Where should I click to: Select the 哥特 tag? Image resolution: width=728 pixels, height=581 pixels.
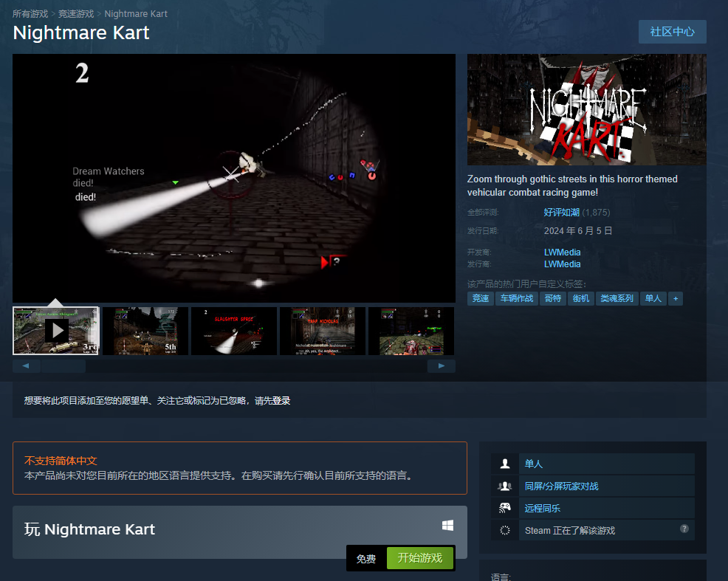553,298
